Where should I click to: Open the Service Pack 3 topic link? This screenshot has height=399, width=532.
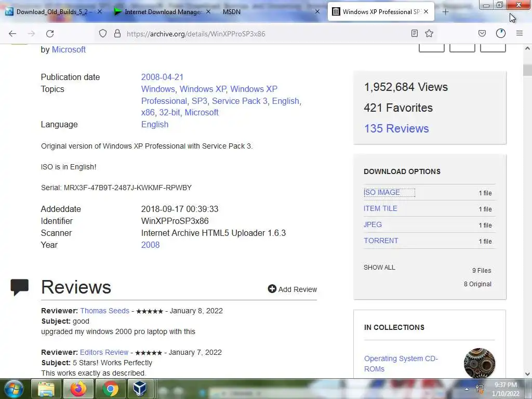[x=240, y=101]
